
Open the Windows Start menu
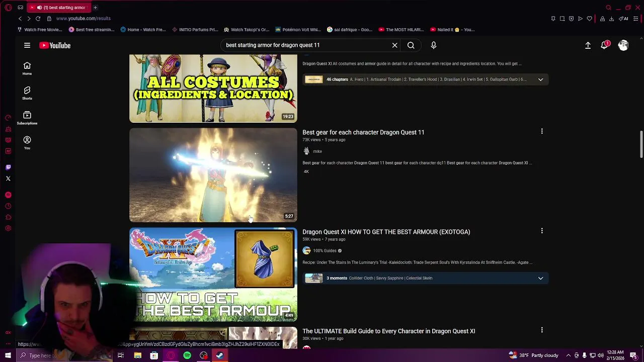pyautogui.click(x=8, y=355)
